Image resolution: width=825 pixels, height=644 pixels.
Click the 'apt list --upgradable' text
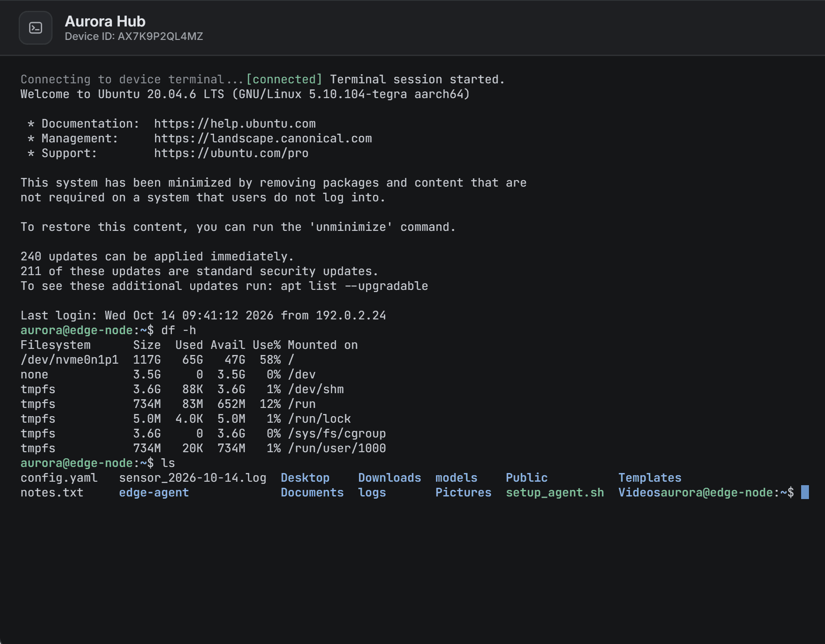(x=354, y=286)
